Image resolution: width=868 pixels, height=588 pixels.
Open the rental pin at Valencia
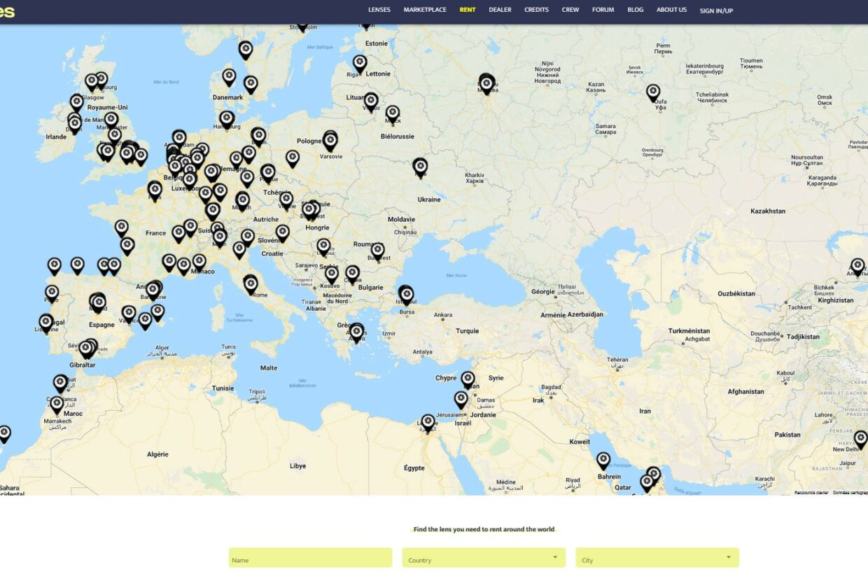(x=129, y=314)
